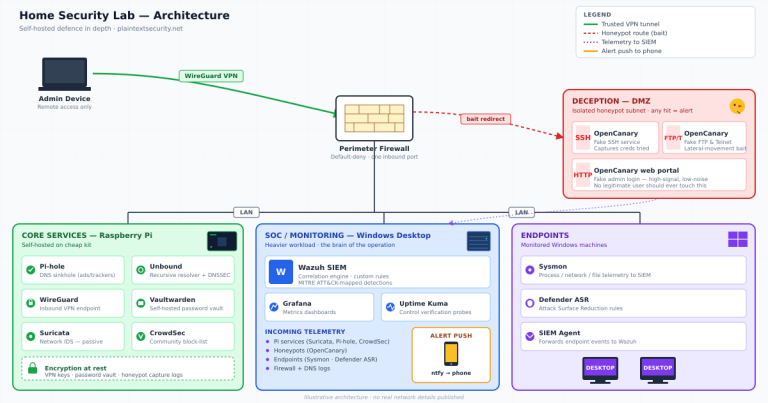Click the OpenCanary web portal title
The height and width of the screenshot is (403, 768).
pos(636,170)
